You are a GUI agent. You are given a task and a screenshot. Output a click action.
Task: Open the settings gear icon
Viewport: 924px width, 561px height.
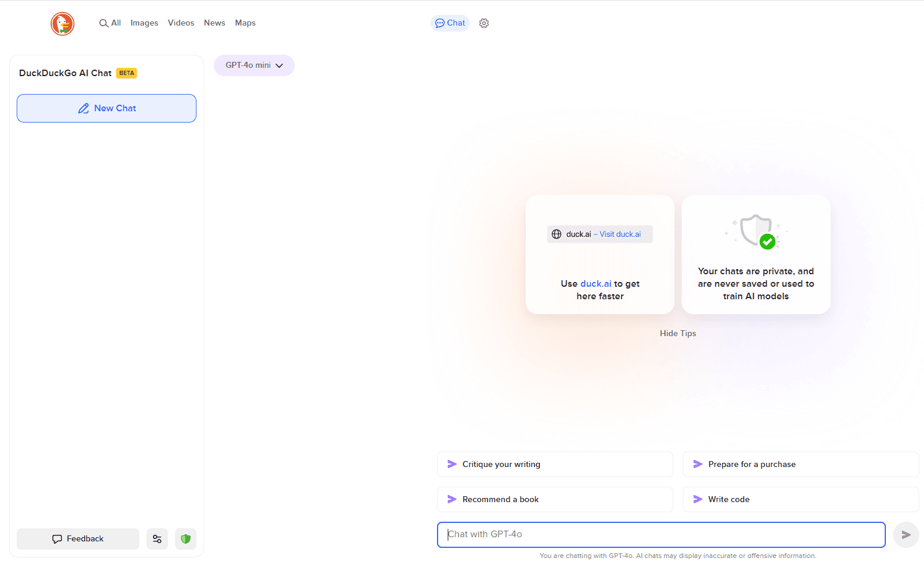[484, 23]
